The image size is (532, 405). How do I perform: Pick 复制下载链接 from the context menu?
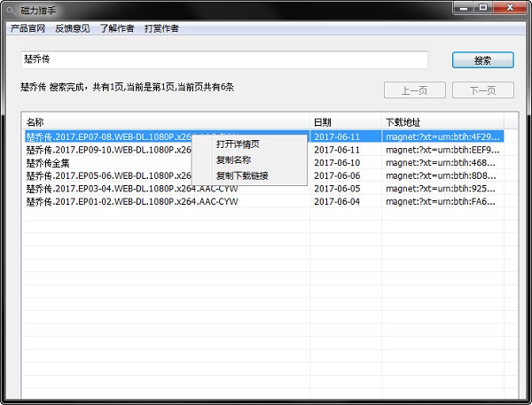point(242,175)
